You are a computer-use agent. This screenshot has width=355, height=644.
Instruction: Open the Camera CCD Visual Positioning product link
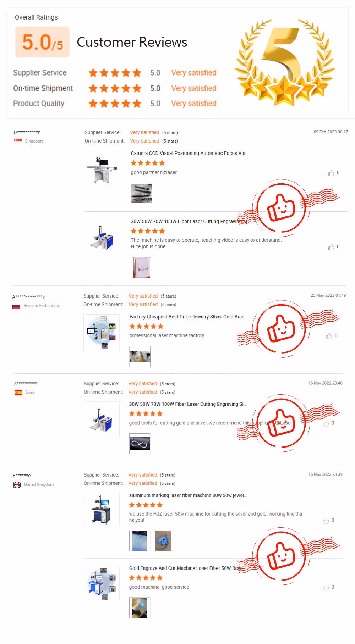[190, 153]
